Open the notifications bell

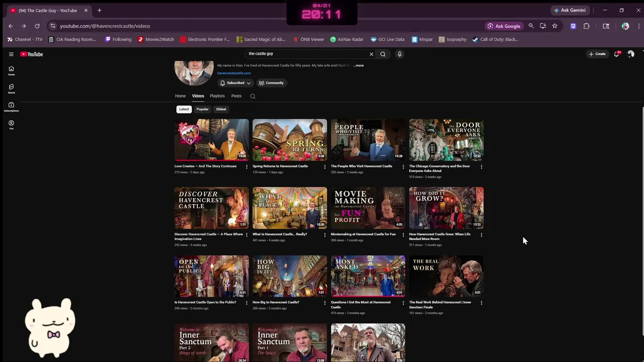(616, 54)
